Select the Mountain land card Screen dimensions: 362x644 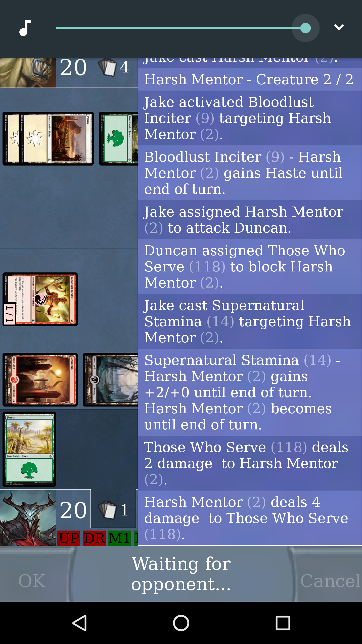click(40, 380)
